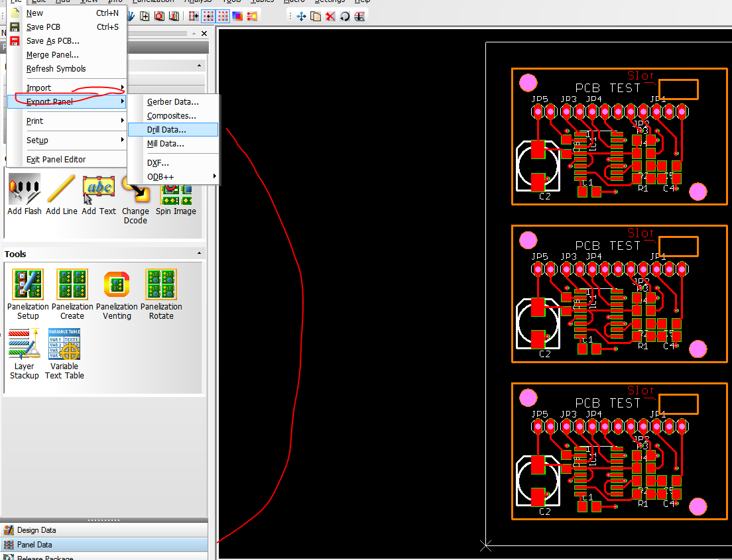Select New from the File menu
The image size is (732, 560).
tap(67, 13)
